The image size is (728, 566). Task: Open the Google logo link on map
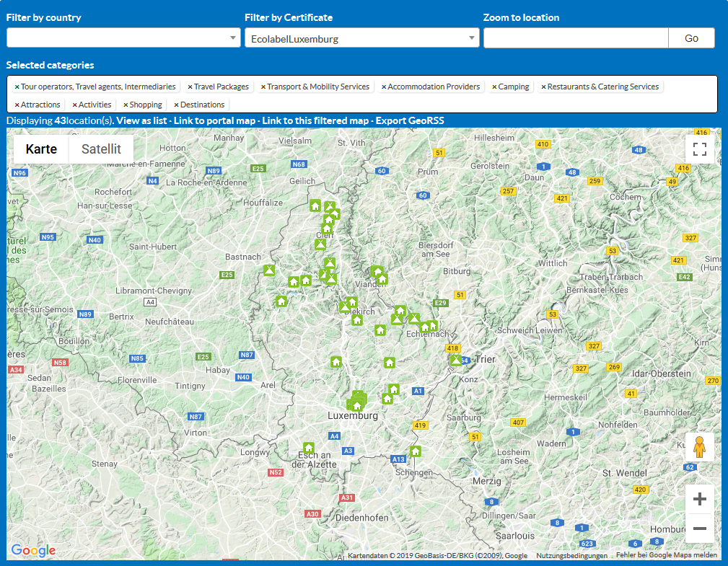(33, 551)
